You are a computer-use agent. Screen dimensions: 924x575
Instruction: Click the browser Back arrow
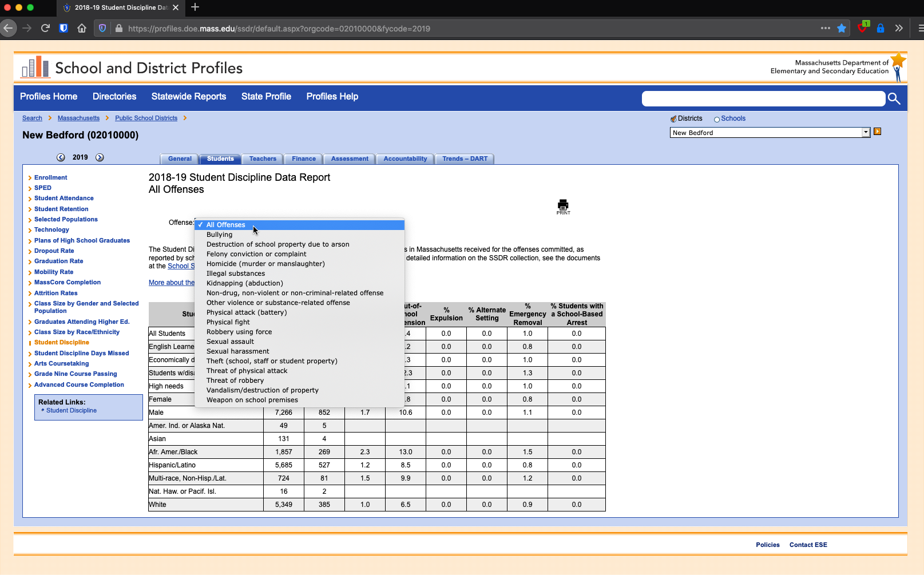[x=8, y=28]
